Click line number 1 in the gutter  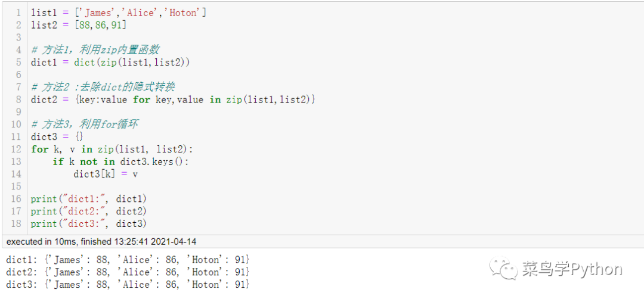[x=18, y=13]
